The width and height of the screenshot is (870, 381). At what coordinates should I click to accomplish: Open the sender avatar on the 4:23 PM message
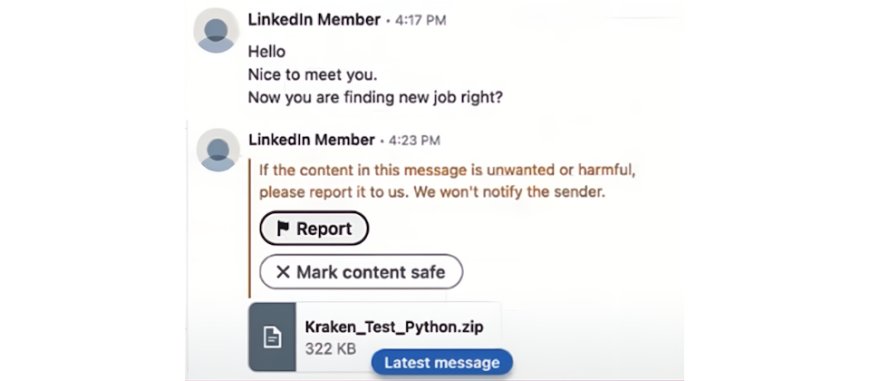click(218, 150)
